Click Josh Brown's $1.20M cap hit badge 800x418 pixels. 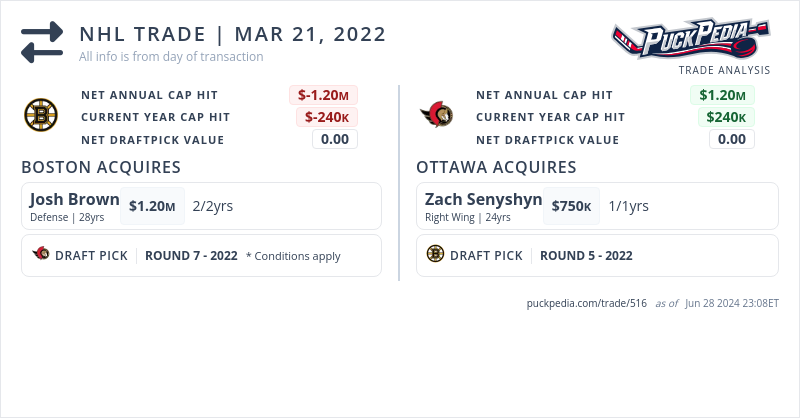152,206
